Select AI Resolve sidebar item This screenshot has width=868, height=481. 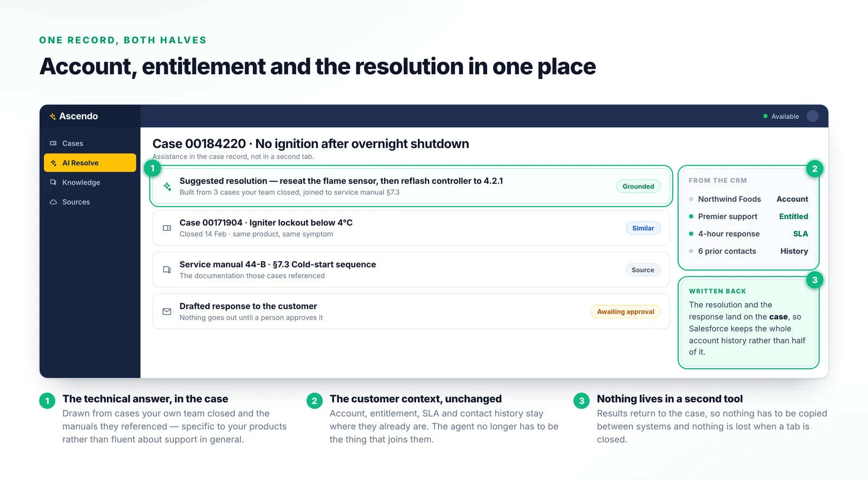[90, 163]
